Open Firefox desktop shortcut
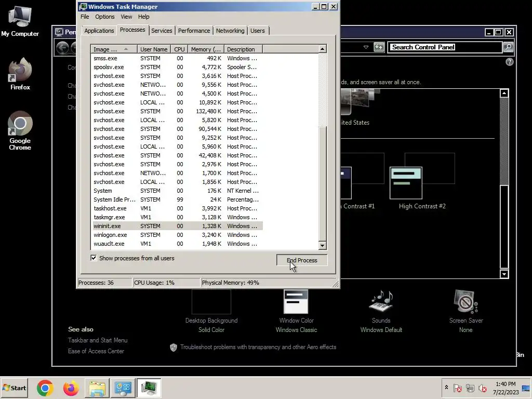The width and height of the screenshot is (532, 399). 20,74
